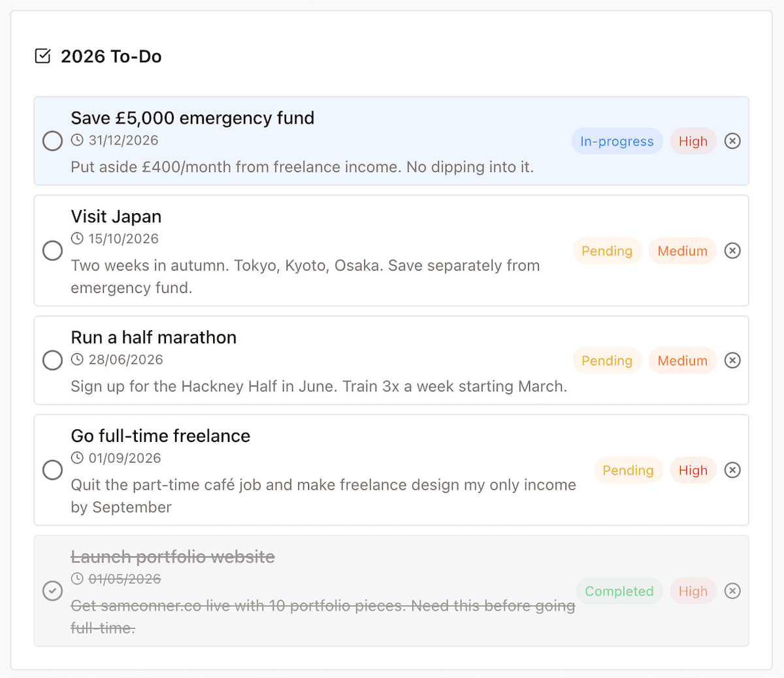
Task: Mark Save £5,000 emergency fund as complete
Action: (52, 141)
